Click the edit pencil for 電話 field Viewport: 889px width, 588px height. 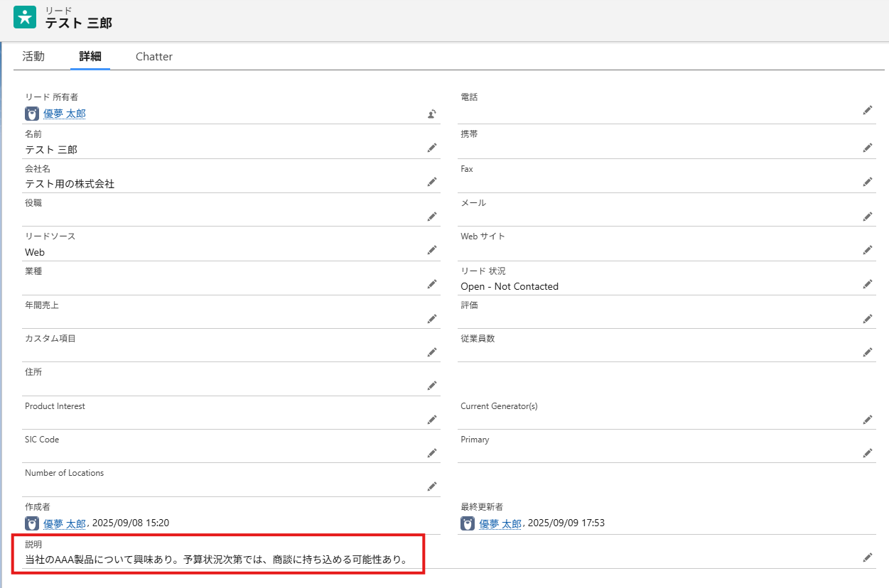(867, 110)
